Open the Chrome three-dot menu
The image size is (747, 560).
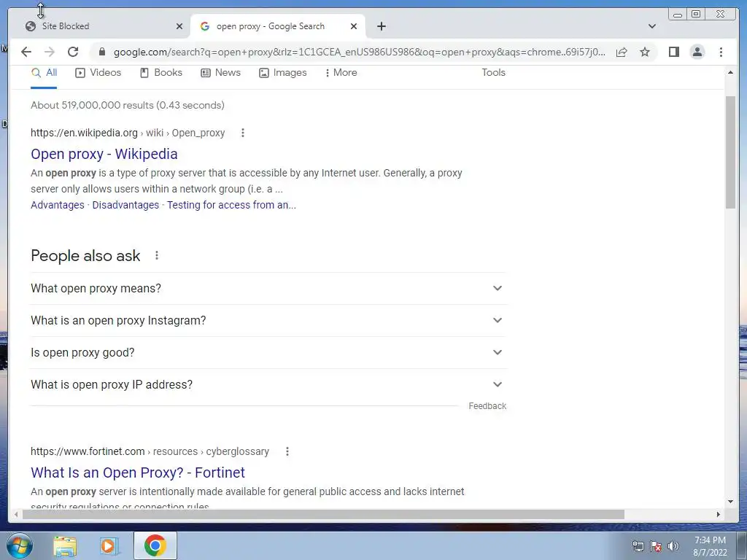coord(721,52)
